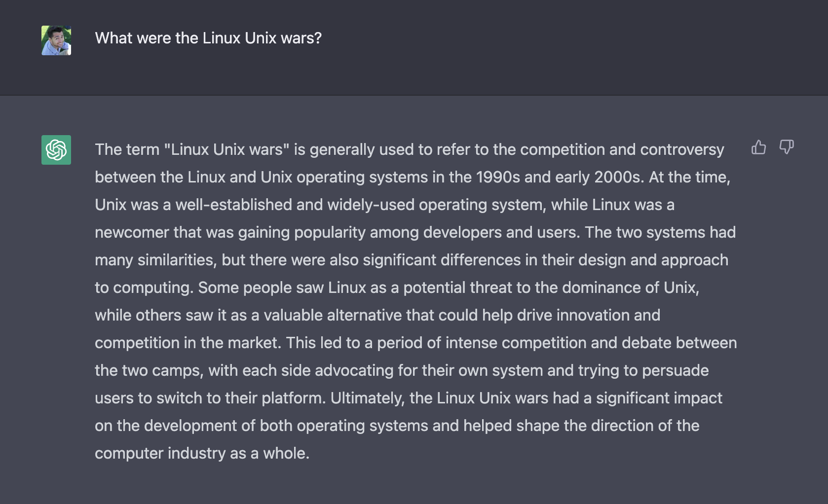This screenshot has width=828, height=504.
Task: Click the phrase "many similarities" in the response
Action: click(x=155, y=260)
